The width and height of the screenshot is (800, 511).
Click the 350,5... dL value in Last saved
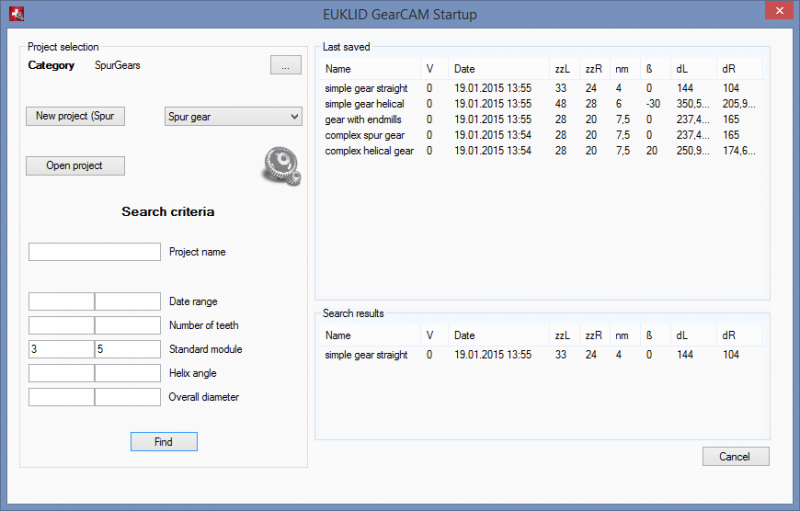click(x=693, y=104)
